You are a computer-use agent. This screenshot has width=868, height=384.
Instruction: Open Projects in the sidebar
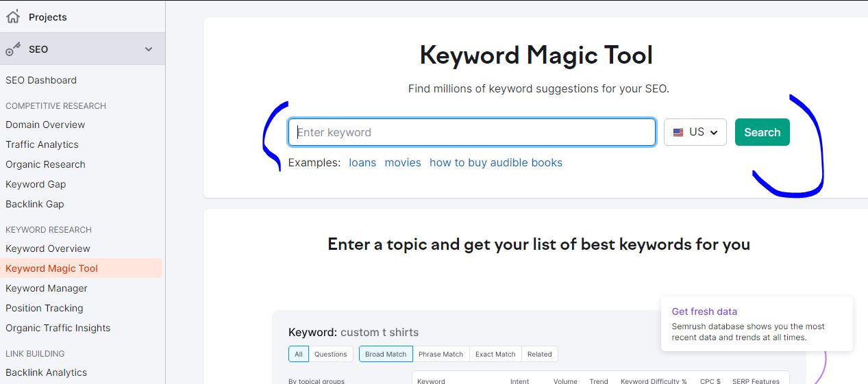coord(48,17)
